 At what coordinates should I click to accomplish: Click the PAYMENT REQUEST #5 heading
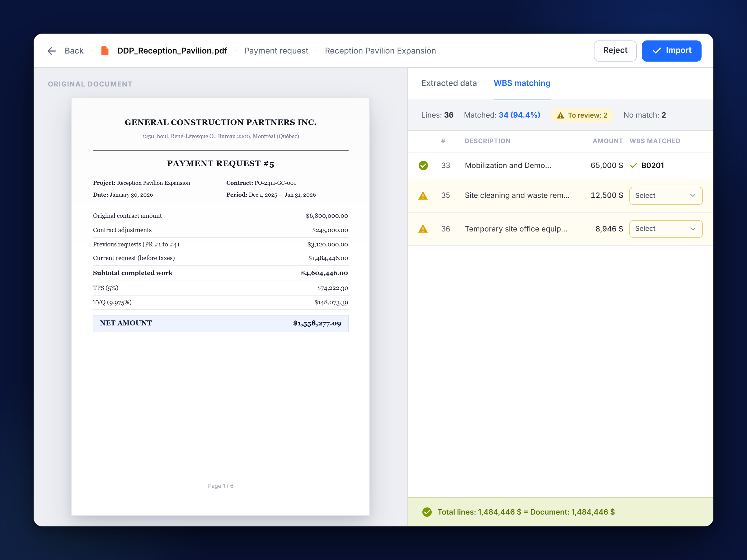[x=220, y=164]
